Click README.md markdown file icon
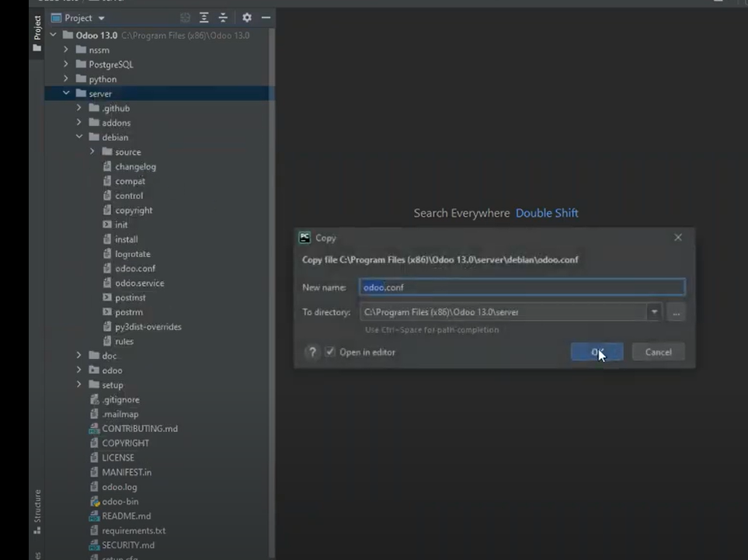The height and width of the screenshot is (560, 748). point(94,516)
